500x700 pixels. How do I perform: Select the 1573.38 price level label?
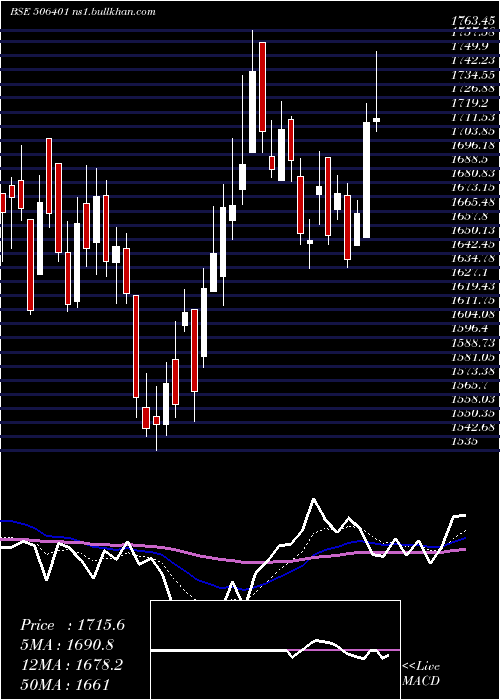tap(472, 371)
